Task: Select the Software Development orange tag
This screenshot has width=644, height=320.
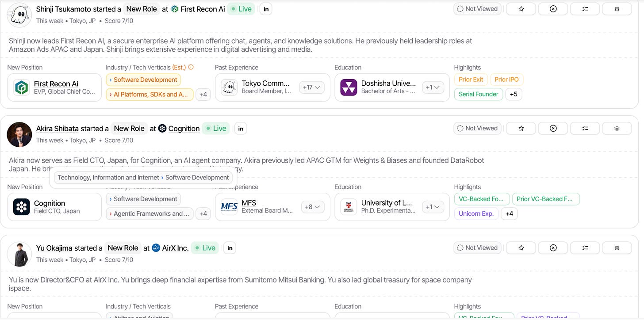Action: click(143, 80)
